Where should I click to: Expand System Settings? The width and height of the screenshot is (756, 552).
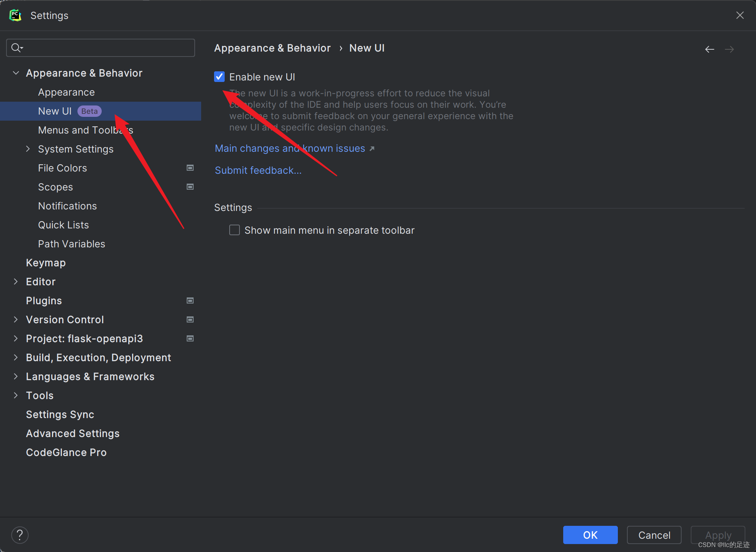(x=28, y=149)
